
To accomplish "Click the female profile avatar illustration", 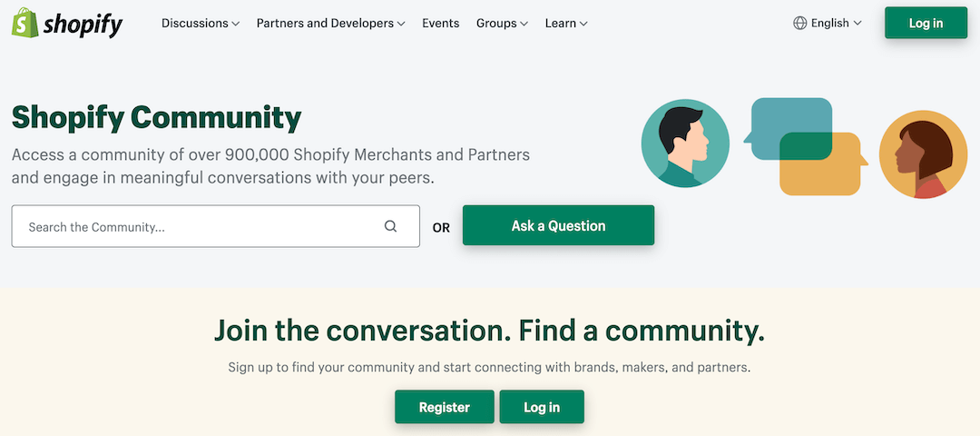I will (923, 154).
